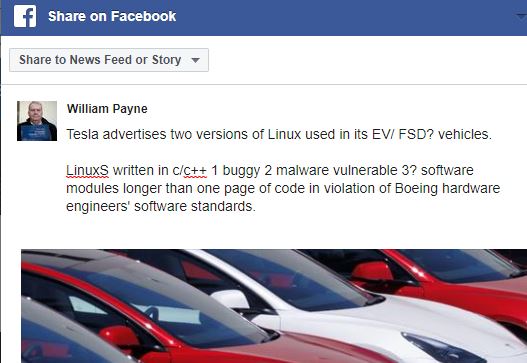This screenshot has height=363, width=527.
Task: Click the word Boeing in the post
Action: tap(416, 189)
